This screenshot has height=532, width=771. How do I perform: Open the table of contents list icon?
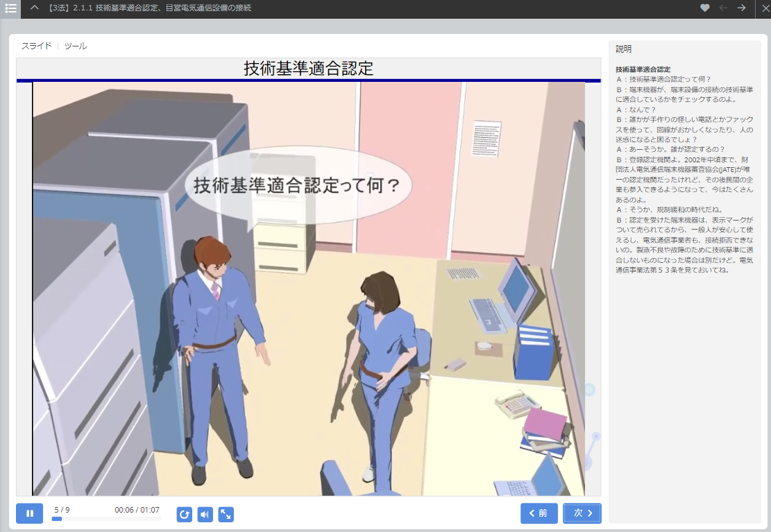click(x=10, y=8)
